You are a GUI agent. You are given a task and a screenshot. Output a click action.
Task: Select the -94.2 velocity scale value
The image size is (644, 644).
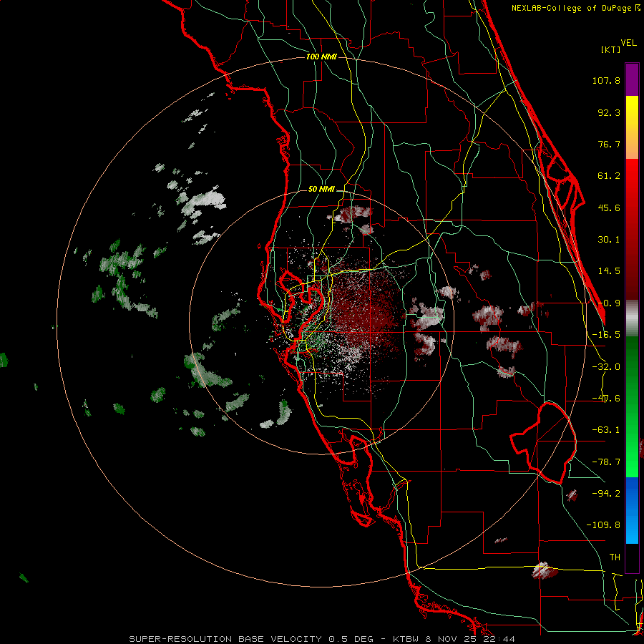(606, 493)
